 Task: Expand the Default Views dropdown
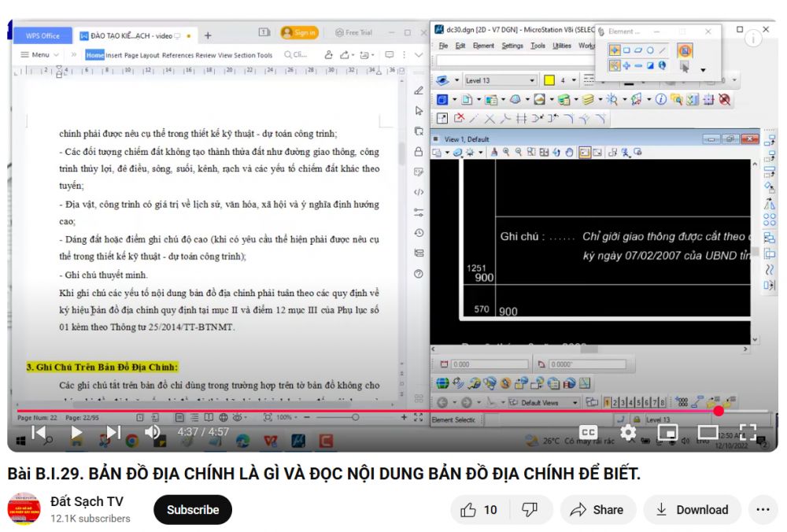[x=575, y=403]
